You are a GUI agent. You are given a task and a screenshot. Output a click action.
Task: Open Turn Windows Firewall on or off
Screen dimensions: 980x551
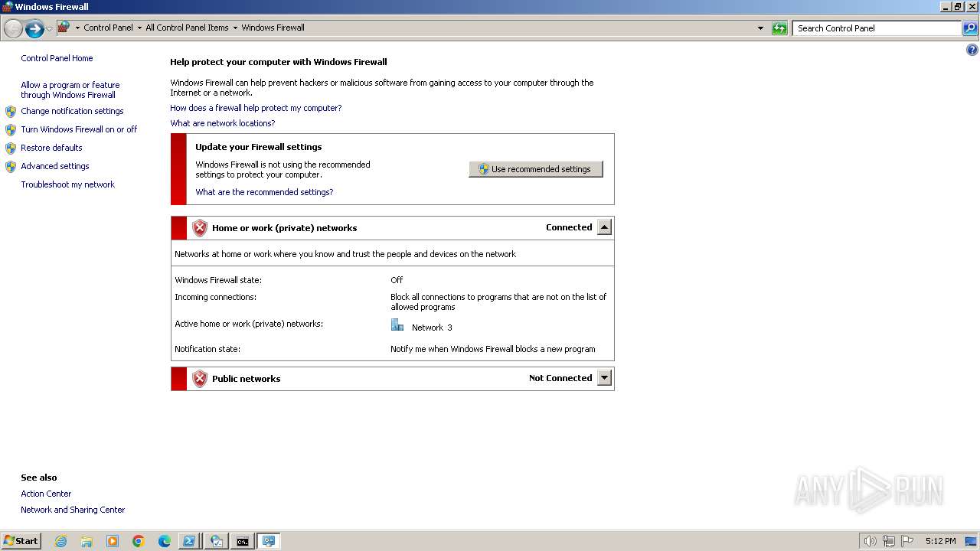(79, 129)
